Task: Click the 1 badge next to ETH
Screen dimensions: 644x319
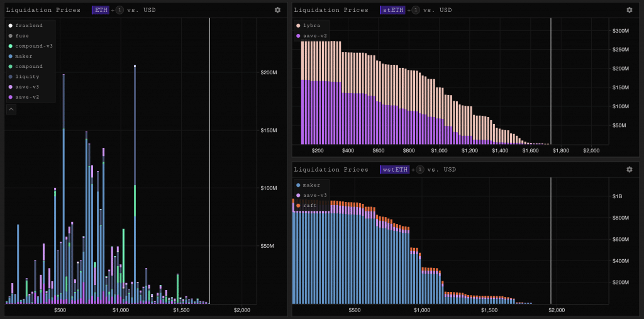Action: pyautogui.click(x=119, y=10)
